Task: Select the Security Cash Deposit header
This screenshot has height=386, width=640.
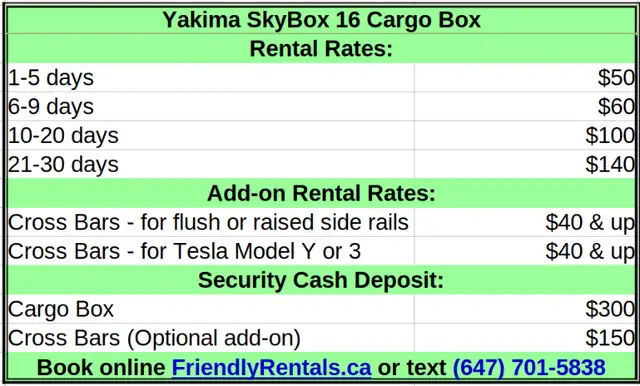Action: click(x=321, y=280)
